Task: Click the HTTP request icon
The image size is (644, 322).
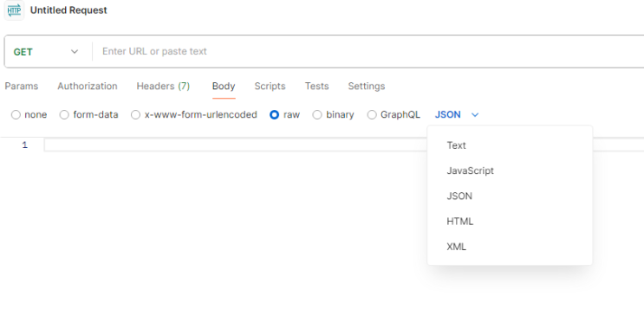Action: (14, 10)
